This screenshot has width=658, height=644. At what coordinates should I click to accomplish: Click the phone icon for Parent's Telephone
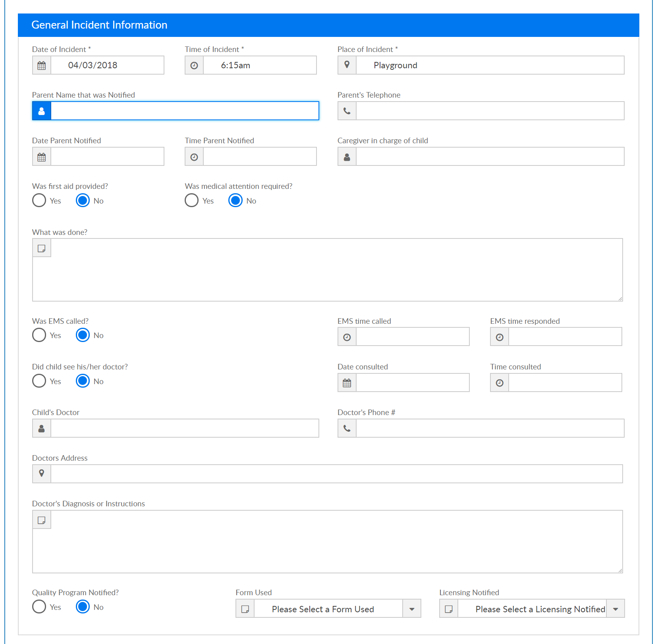[347, 111]
